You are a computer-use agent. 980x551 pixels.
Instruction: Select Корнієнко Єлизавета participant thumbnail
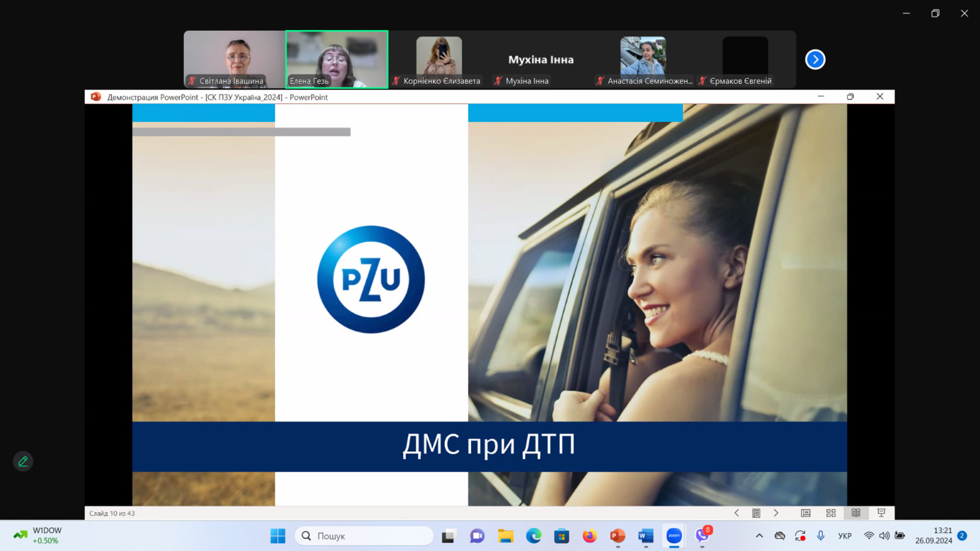[439, 60]
